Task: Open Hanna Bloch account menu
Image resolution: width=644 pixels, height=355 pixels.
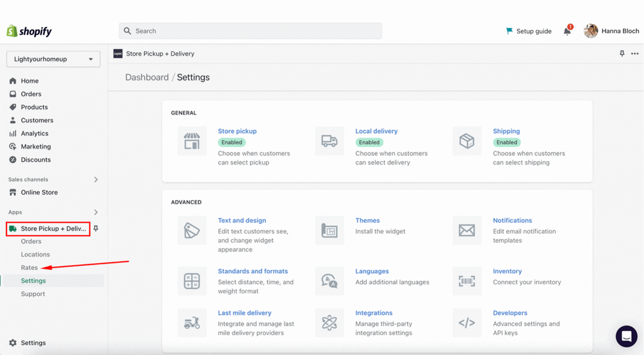Action: (611, 31)
